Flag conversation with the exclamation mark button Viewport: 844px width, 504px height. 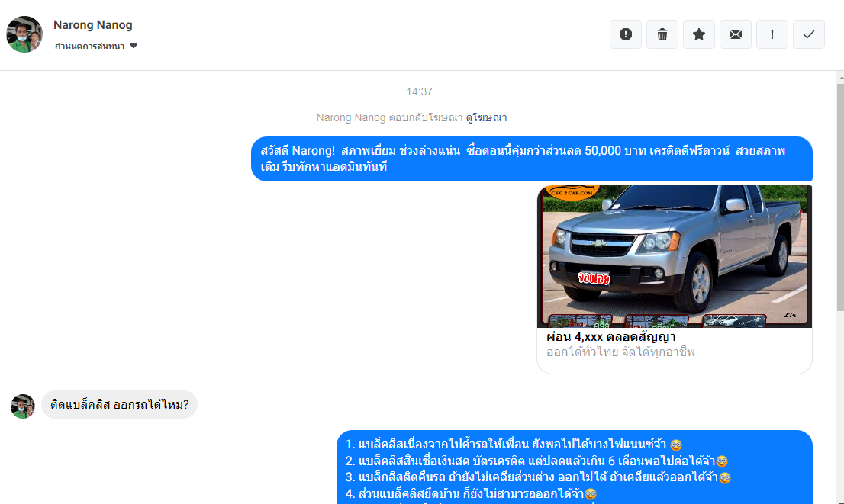click(772, 34)
